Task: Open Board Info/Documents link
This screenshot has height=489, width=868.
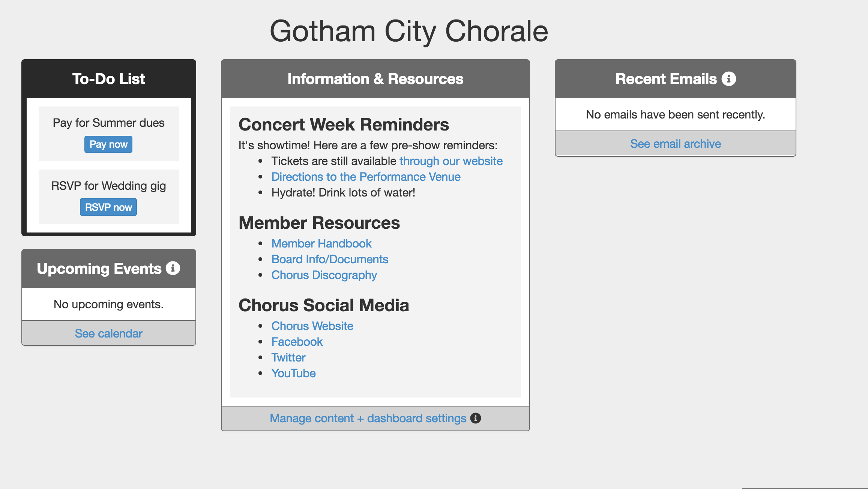Action: coord(330,259)
